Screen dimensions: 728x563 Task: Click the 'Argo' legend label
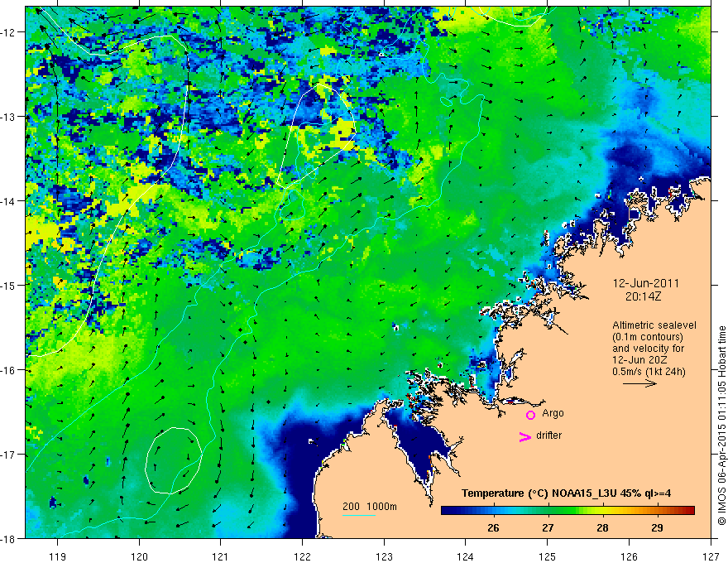(x=553, y=413)
